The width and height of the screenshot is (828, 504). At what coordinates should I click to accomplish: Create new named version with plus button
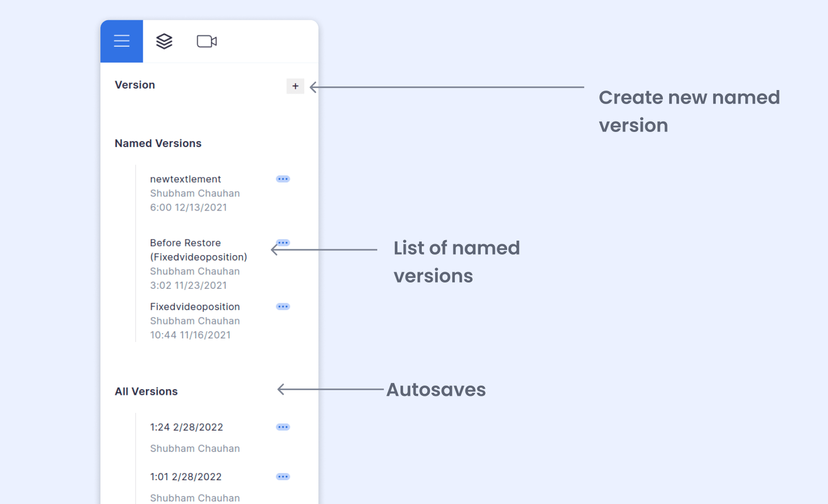point(295,86)
